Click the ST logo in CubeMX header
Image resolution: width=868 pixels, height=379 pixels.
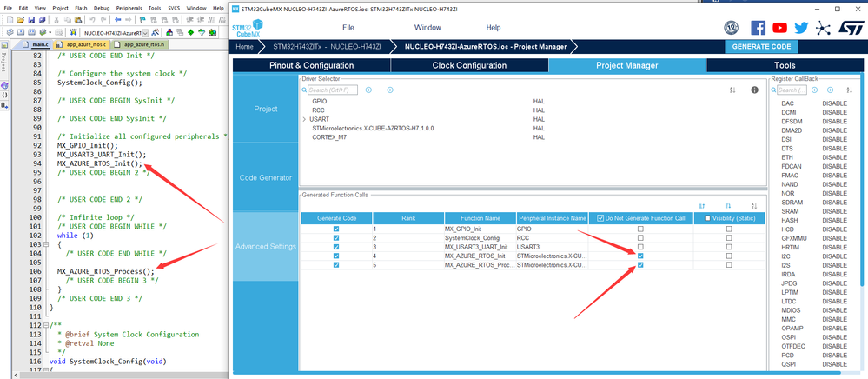coord(851,28)
